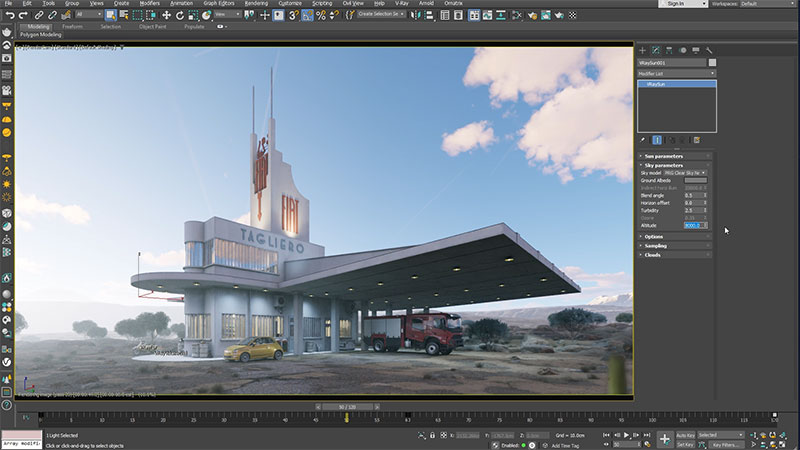Expand the Clouds rollout
Viewport: 800px width, 450px height.
652,254
